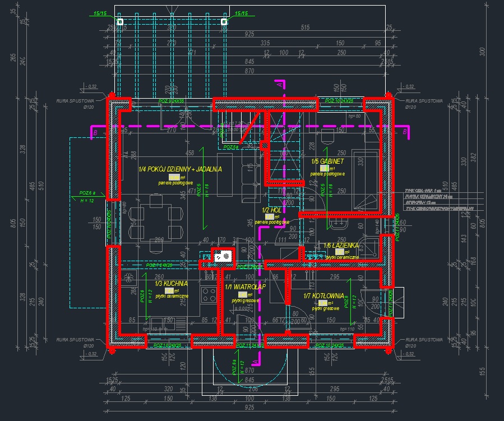Screen dimensions: 504x421
Task: Select the bottom-right RURA SPUSTOWA label
Action: click(x=423, y=340)
